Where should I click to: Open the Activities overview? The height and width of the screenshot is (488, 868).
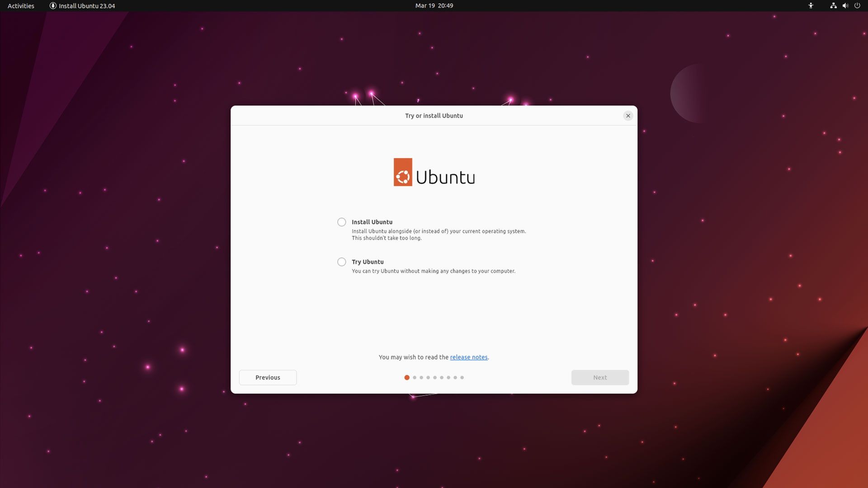20,6
